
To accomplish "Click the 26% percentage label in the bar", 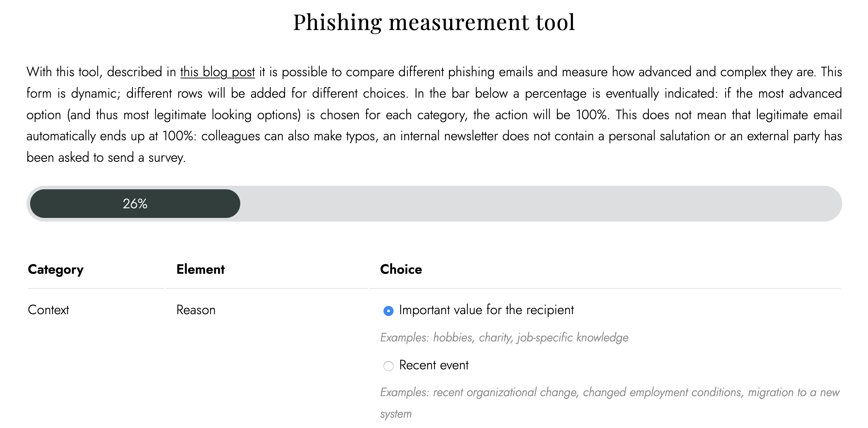I will pos(135,204).
